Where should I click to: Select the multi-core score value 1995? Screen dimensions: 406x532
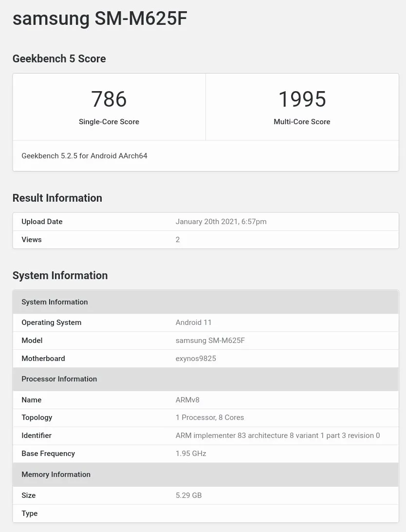(302, 99)
